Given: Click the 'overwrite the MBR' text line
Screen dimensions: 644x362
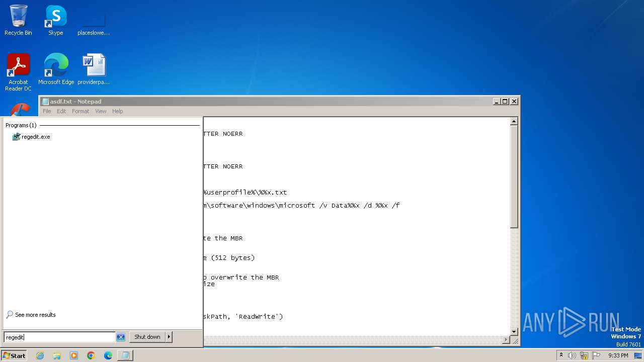Looking at the screenshot, I should point(241,278).
